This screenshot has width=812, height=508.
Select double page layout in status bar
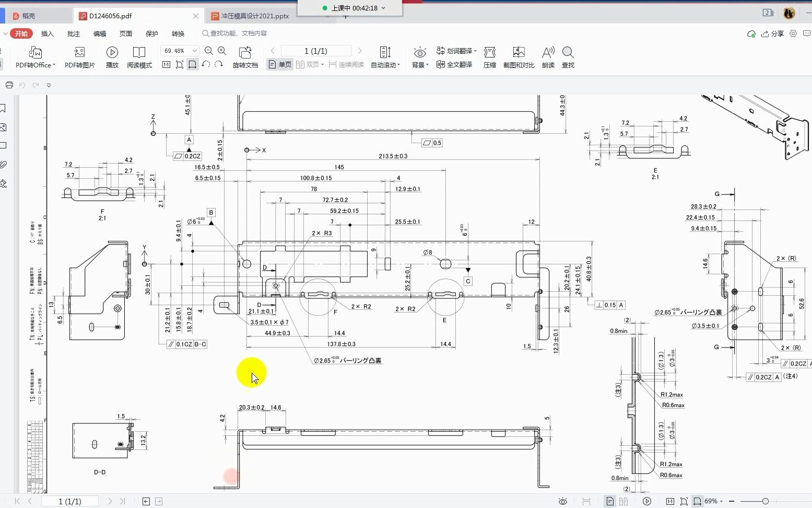click(623, 501)
